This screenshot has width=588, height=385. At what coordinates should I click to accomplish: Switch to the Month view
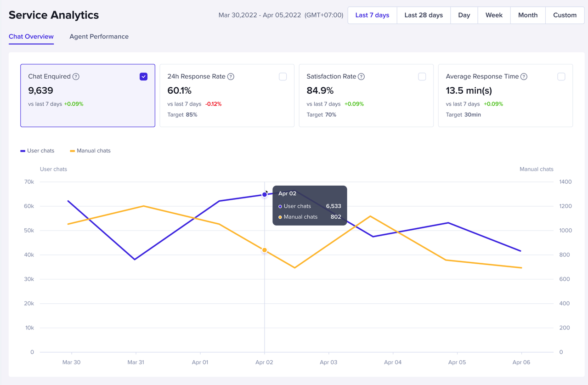pos(527,15)
